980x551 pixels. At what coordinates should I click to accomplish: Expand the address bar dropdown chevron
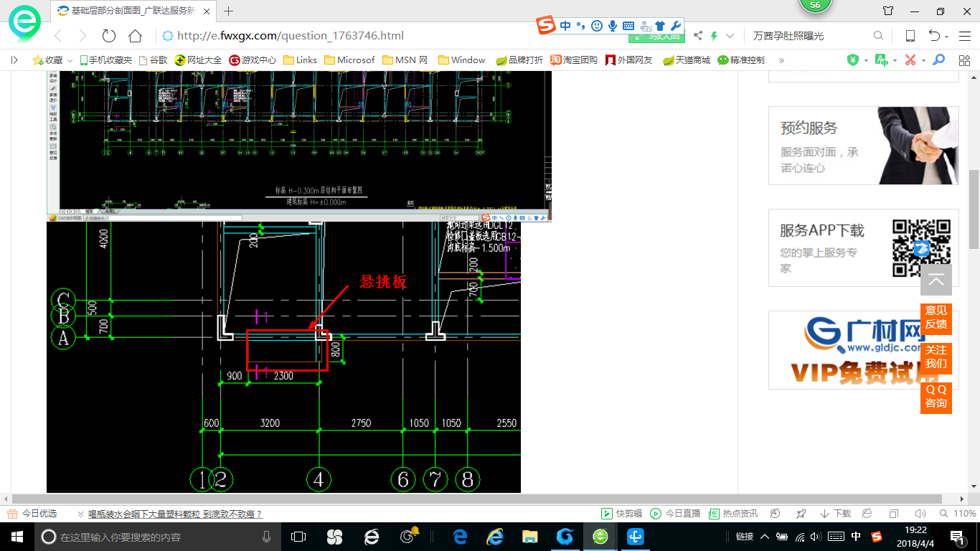pos(730,36)
